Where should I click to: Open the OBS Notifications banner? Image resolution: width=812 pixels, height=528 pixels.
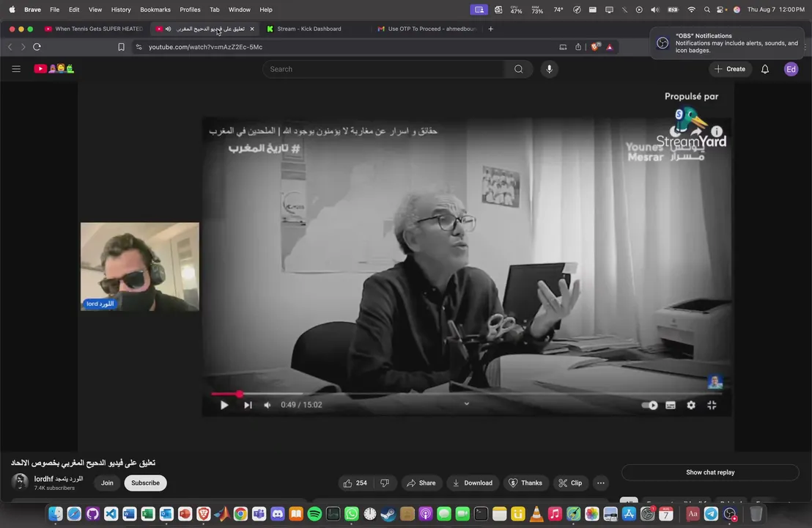pos(727,43)
